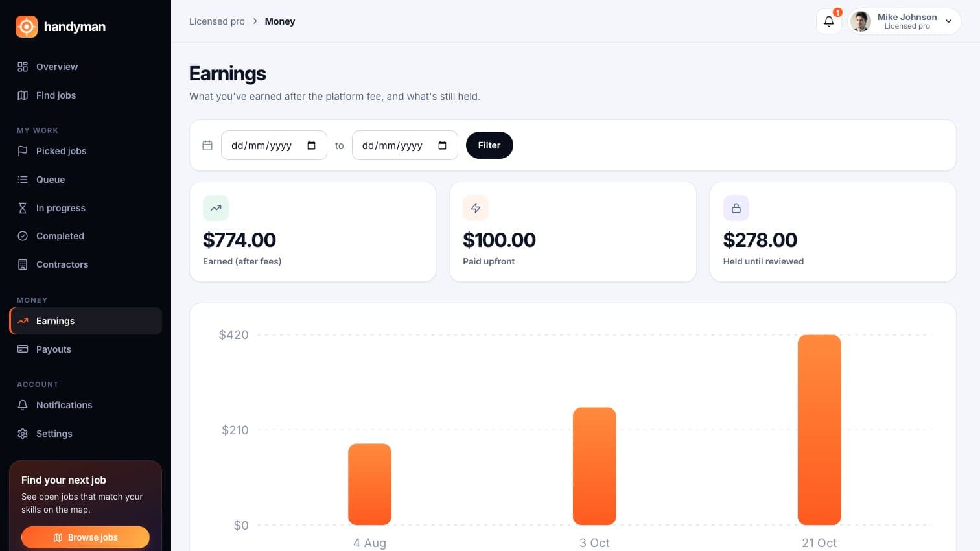Click the $774.00 earned amount
This screenshot has height=551, width=980.
(x=239, y=240)
